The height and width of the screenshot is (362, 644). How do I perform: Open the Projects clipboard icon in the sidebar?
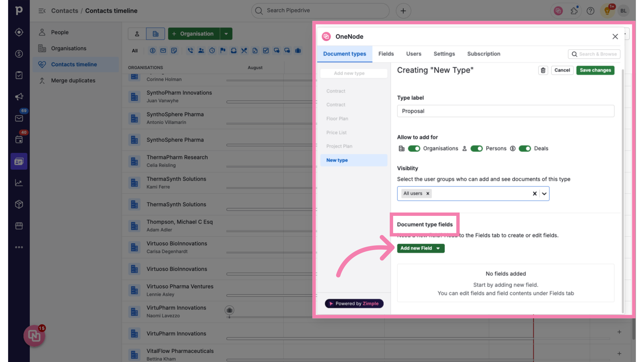pyautogui.click(x=19, y=75)
